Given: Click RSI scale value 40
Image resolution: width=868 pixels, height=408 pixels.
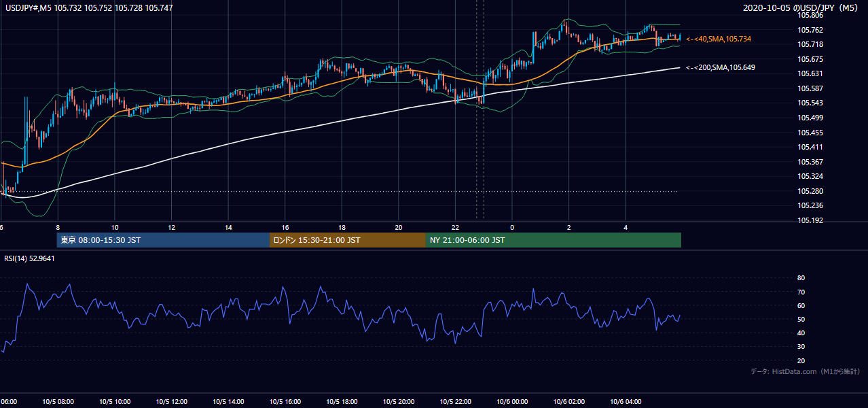Looking at the screenshot, I should [801, 333].
